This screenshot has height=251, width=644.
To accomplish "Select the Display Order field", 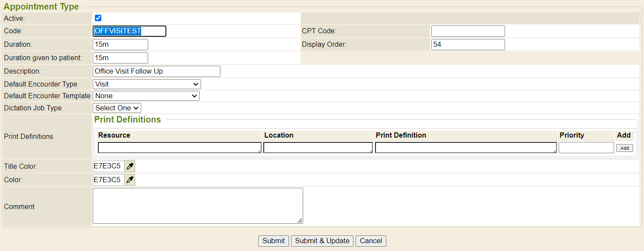I will [468, 45].
